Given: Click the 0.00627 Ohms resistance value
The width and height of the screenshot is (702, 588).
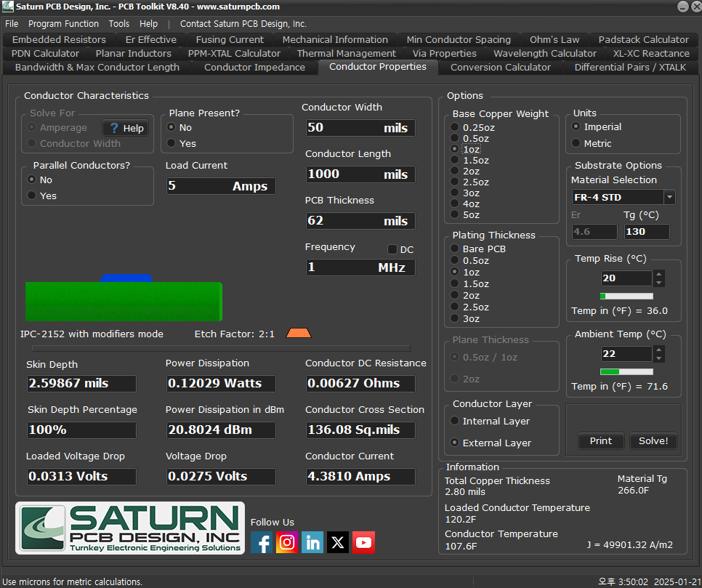Looking at the screenshot, I should tap(360, 383).
